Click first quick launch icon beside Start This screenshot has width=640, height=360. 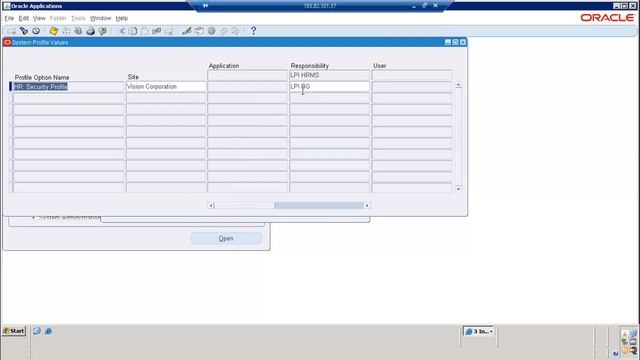(x=37, y=331)
